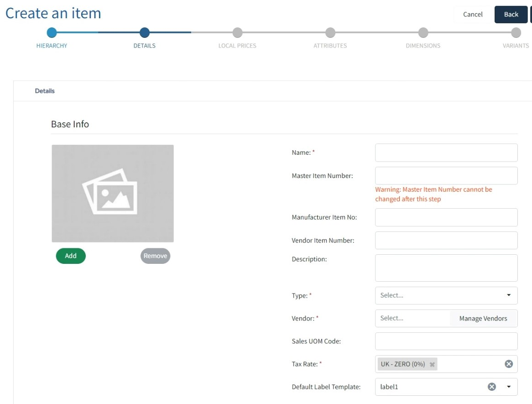Jump to the Dimensions step

[x=423, y=32]
